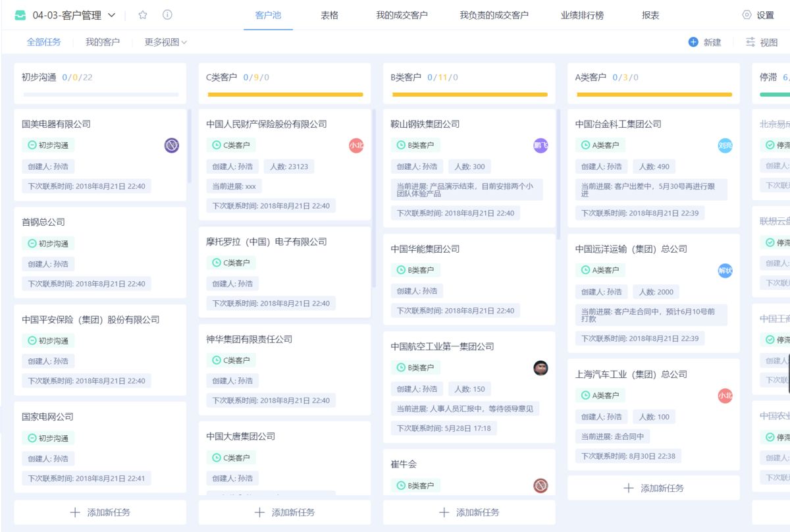Click 下次联系时间: 8月30日 22:38
This screenshot has height=532, width=790.
[628, 456]
